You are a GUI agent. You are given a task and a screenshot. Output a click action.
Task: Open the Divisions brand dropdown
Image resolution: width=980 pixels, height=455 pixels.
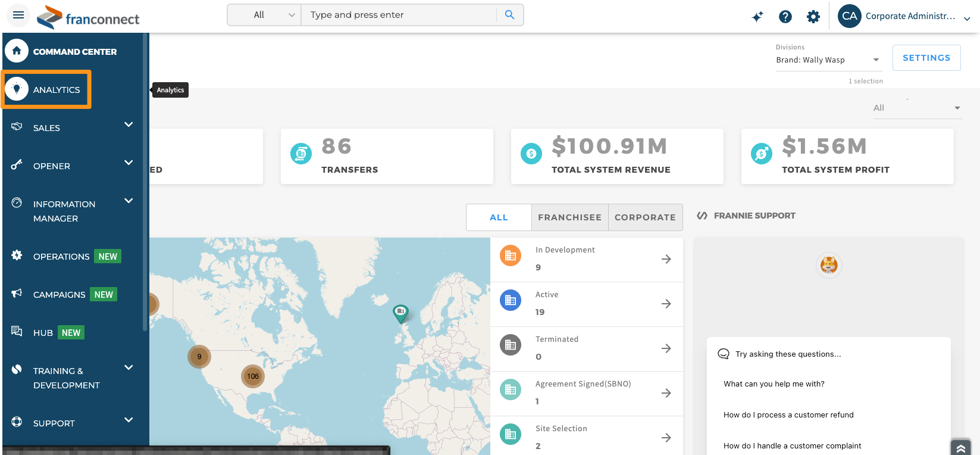point(827,60)
